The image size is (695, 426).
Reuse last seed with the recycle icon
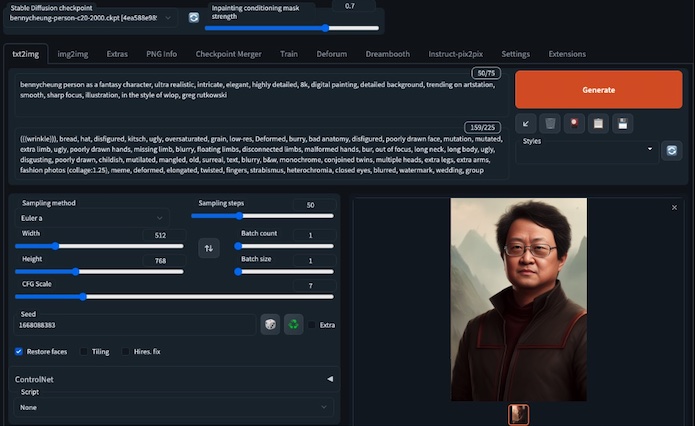pyautogui.click(x=293, y=324)
